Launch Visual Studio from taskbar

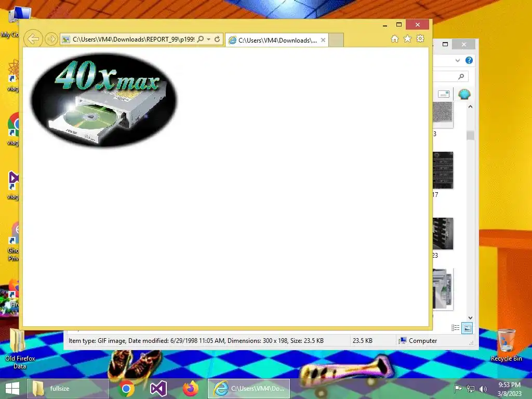pos(158,389)
